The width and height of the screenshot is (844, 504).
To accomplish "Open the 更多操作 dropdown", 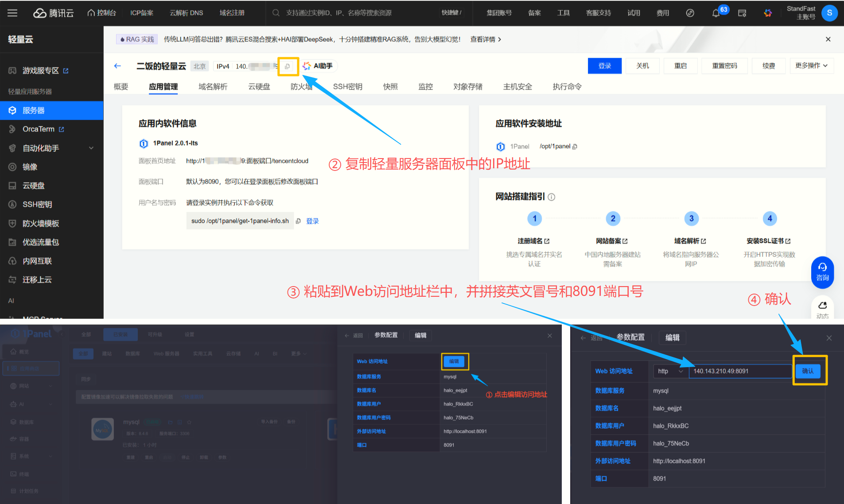I will coord(811,66).
